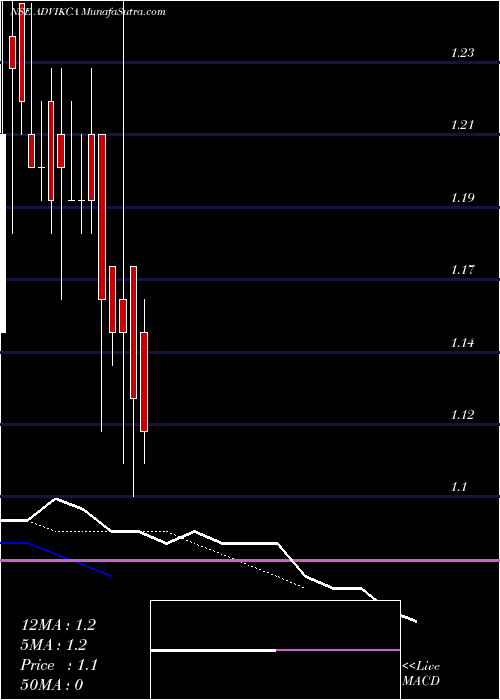Click the 5MA : 1.2 reading
Image resolution: width=500 pixels, height=700 pixels.
click(x=54, y=645)
